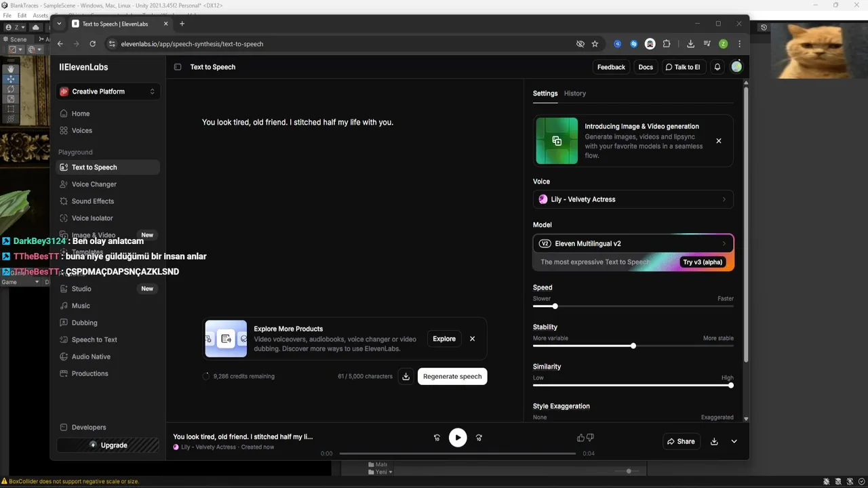Click the crossed-eye tracking protection icon

580,44
